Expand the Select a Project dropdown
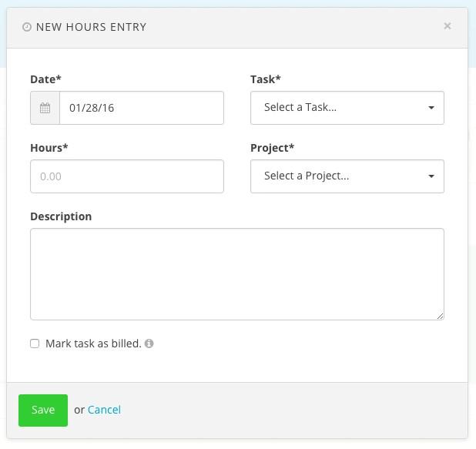This screenshot has height=449, width=476. click(x=339, y=176)
